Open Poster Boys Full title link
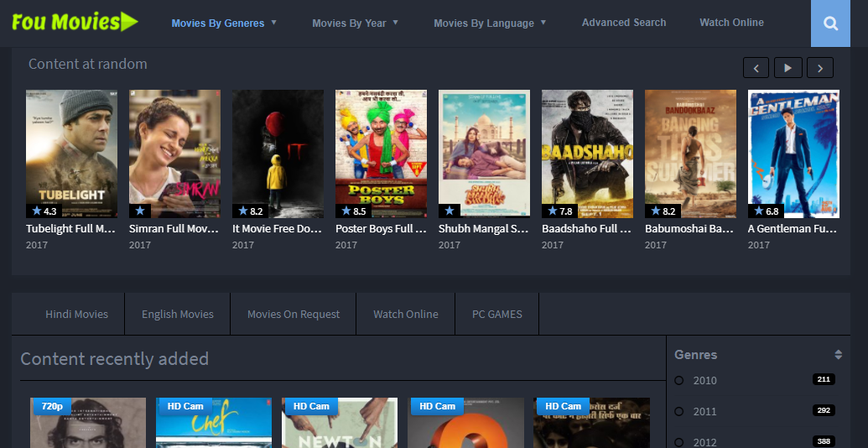 coord(381,228)
